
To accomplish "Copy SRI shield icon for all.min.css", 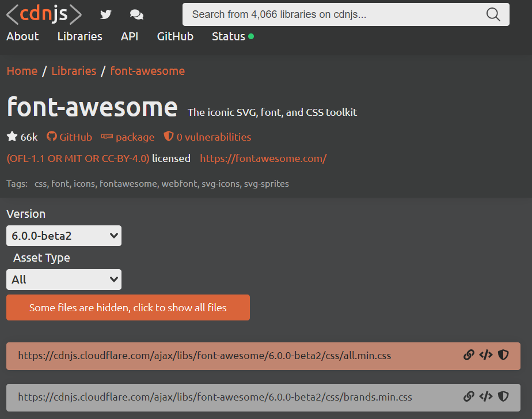I will (503, 355).
